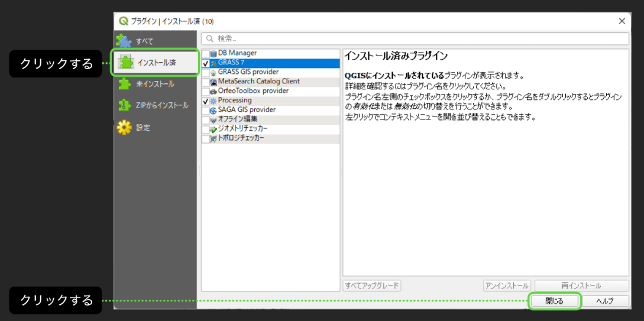Close the plugin dialog with X

(x=622, y=21)
